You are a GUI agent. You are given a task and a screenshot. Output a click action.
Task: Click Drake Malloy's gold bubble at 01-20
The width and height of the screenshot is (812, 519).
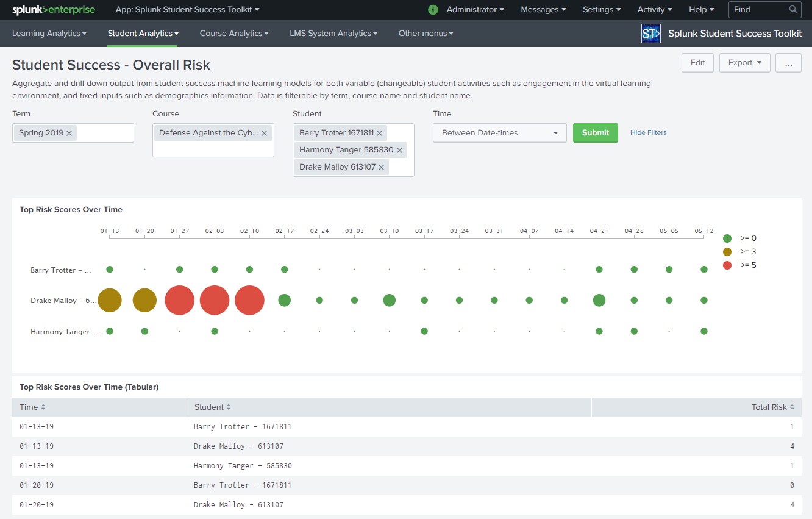(144, 300)
